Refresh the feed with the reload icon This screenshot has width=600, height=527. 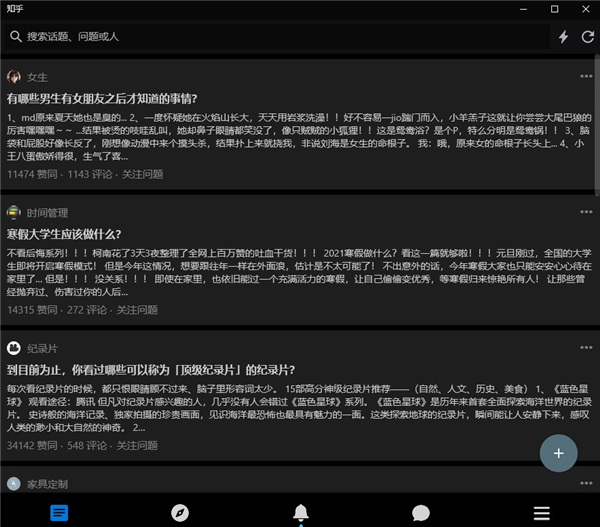tap(588, 37)
